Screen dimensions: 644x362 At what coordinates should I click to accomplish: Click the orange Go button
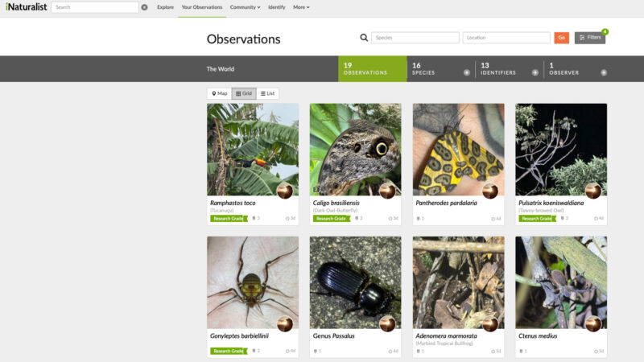561,38
